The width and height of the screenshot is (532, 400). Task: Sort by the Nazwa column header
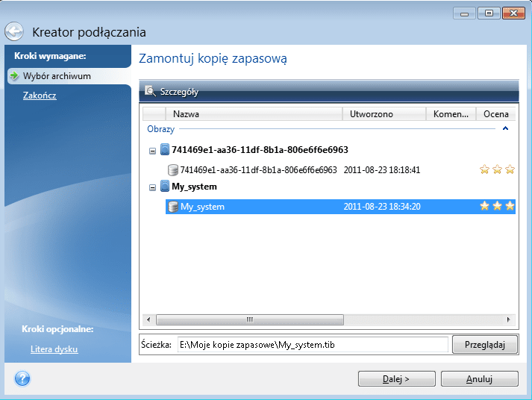254,114
